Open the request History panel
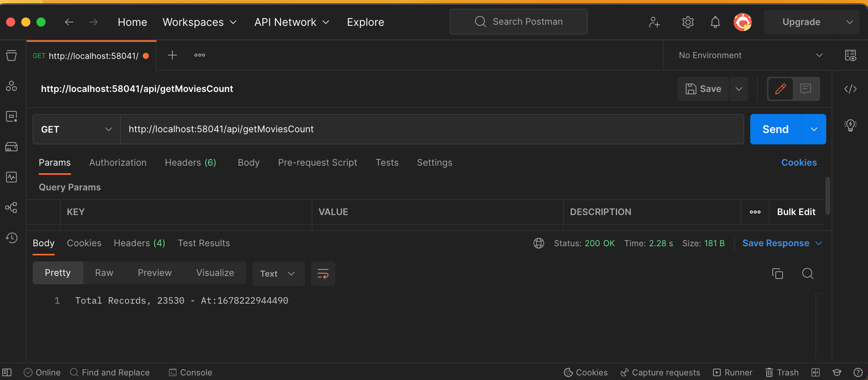Viewport: 868px width, 380px height. 11,238
